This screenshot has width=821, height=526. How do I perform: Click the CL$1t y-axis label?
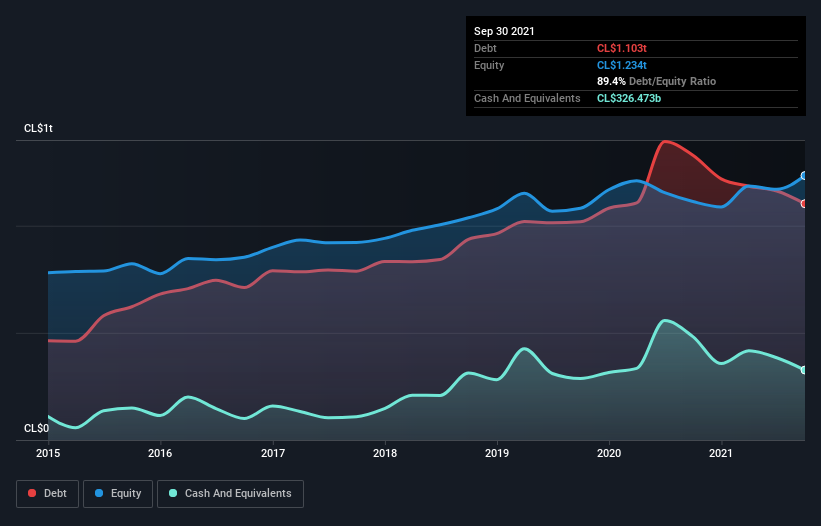[x=38, y=129]
